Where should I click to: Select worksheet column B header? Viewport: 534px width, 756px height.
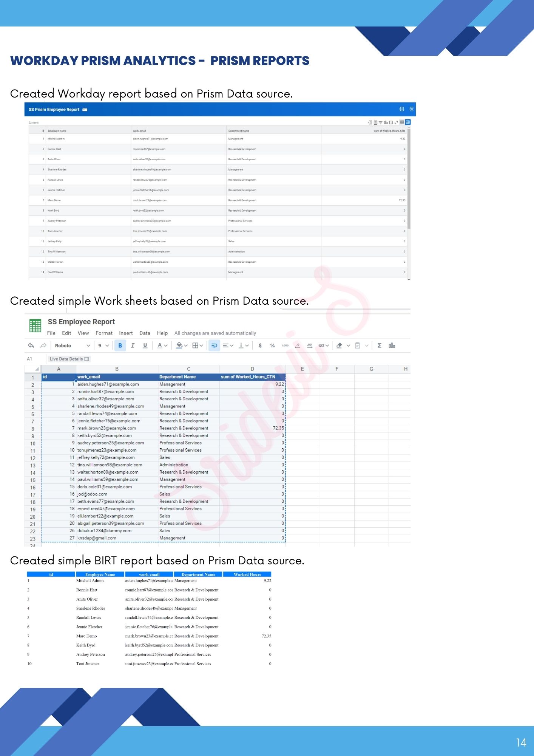(x=117, y=369)
